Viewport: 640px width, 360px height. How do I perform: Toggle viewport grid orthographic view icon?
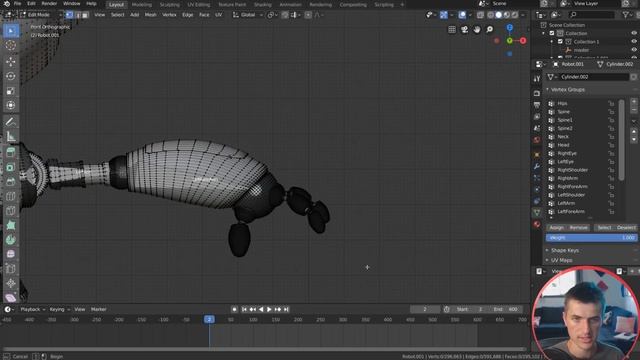point(452,29)
